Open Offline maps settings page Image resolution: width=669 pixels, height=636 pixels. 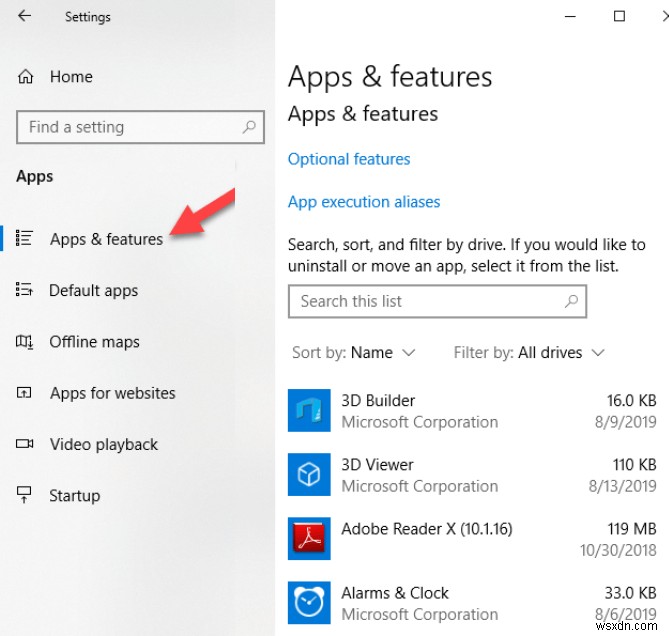coord(94,342)
